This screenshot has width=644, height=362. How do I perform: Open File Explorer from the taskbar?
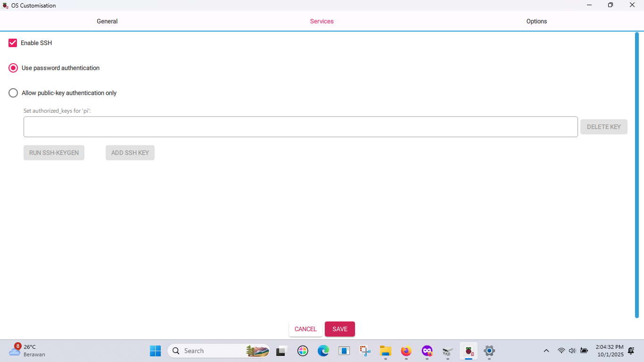point(385,351)
